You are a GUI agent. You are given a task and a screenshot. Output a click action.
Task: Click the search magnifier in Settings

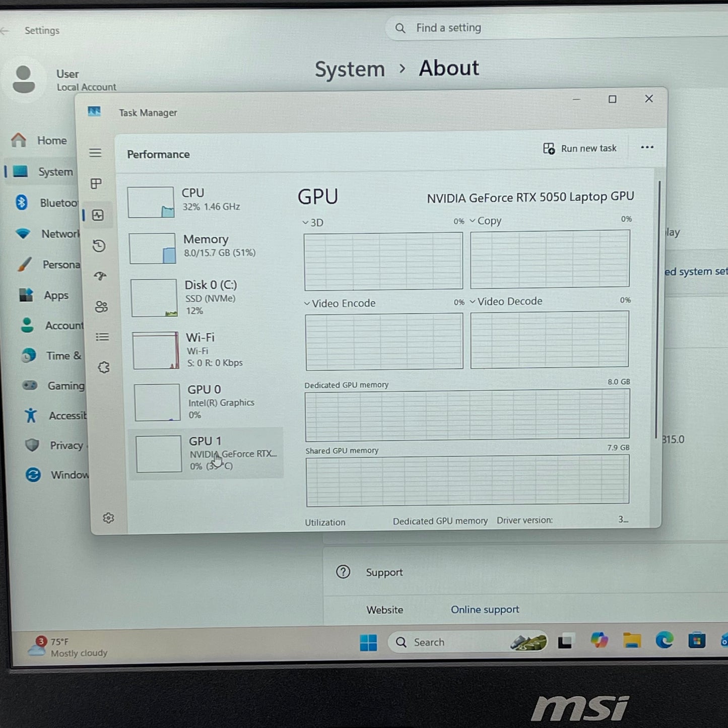click(400, 28)
